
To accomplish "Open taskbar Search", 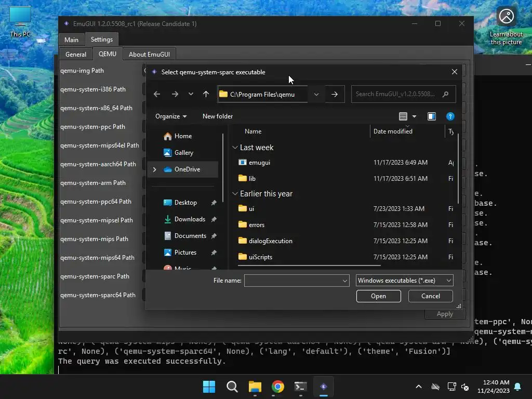I will click(x=232, y=387).
